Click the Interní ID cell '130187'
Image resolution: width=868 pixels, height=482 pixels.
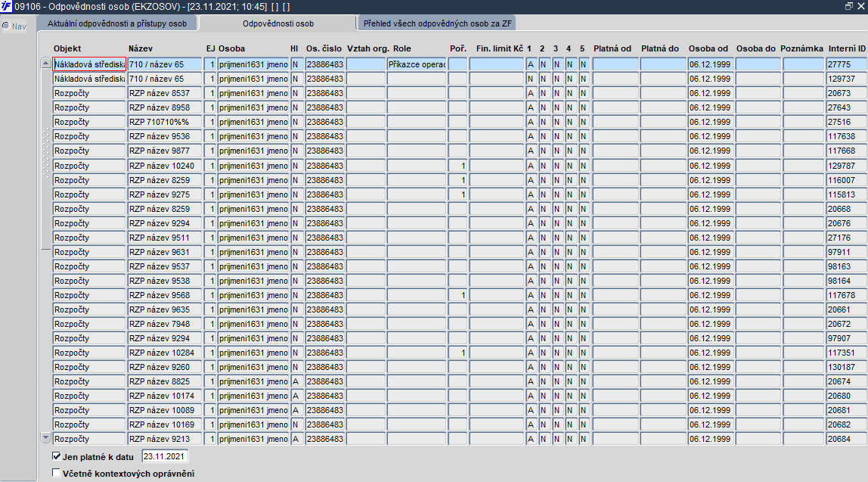846,367
